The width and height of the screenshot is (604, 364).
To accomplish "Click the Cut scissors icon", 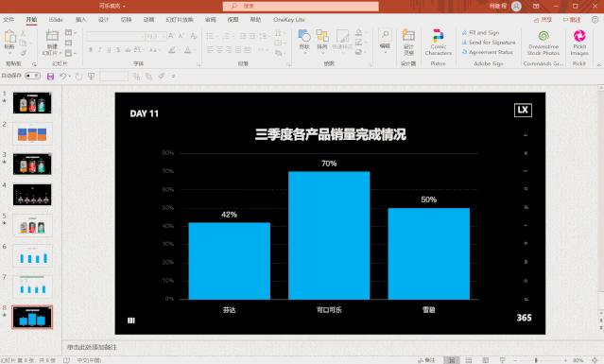I will point(23,33).
